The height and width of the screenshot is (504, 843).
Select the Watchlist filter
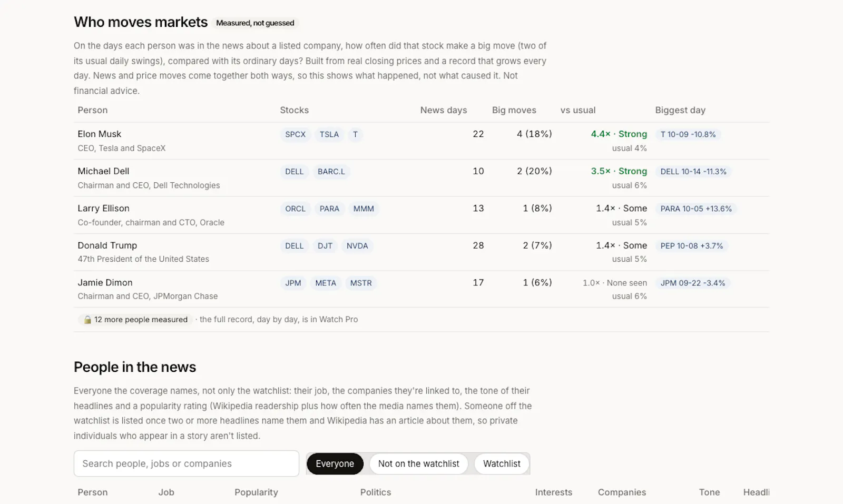coord(502,464)
